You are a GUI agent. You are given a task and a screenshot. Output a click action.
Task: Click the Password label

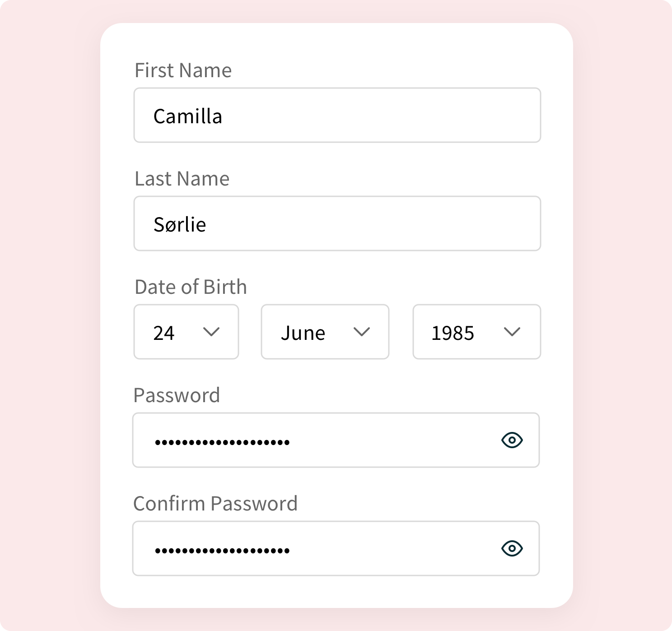click(177, 394)
